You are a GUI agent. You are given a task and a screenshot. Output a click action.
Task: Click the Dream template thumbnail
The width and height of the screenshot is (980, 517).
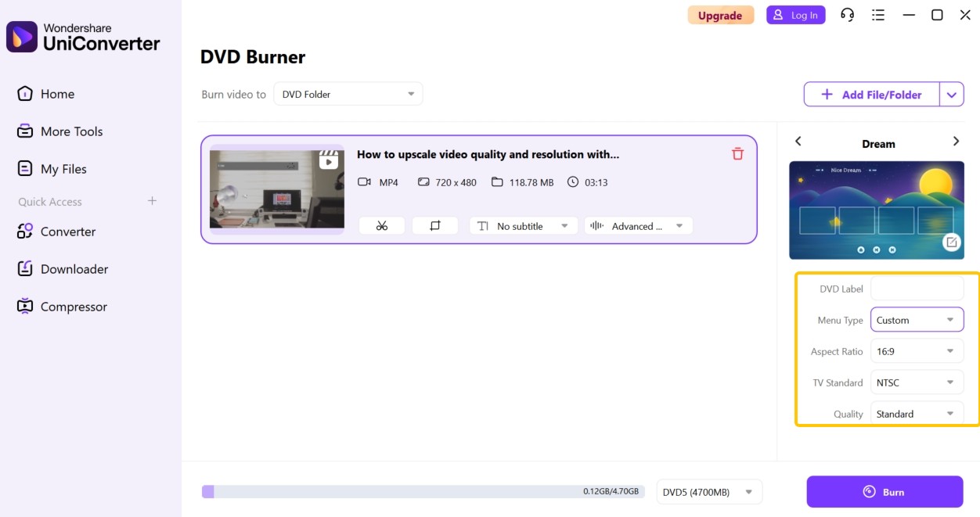(x=877, y=210)
